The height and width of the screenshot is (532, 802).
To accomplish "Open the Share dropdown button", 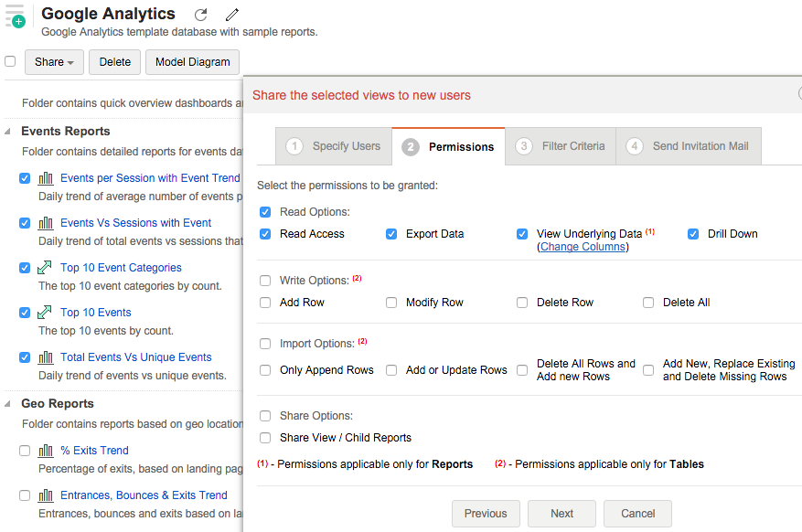I will 54,62.
